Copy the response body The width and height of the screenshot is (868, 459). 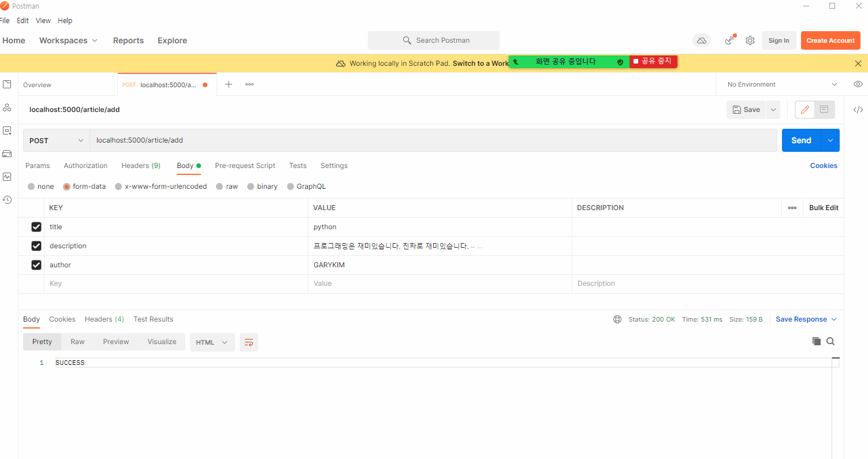816,341
